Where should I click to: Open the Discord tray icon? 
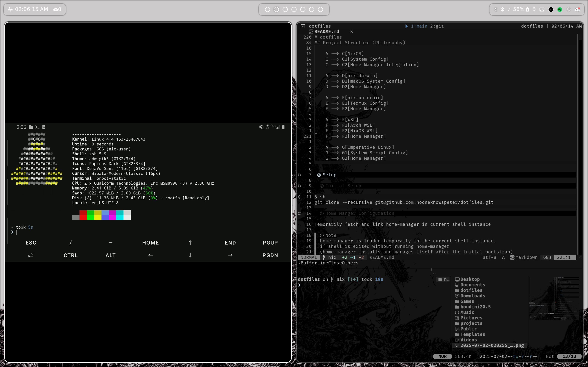[577, 9]
